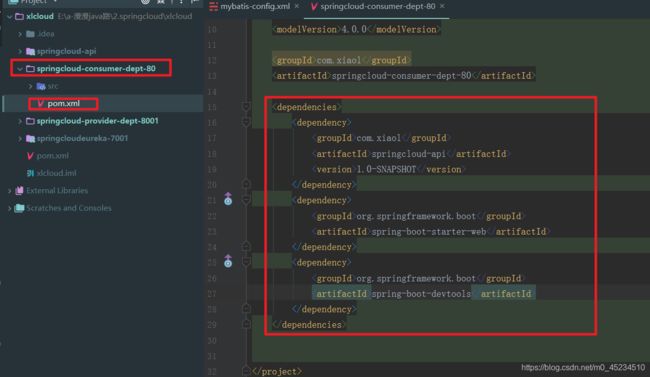The height and width of the screenshot is (377, 650).
Task: Click line number 19 in the gutter
Action: [212, 170]
